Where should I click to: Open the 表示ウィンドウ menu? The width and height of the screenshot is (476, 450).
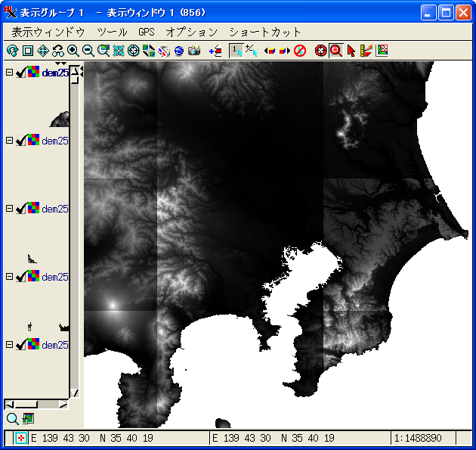(x=48, y=32)
